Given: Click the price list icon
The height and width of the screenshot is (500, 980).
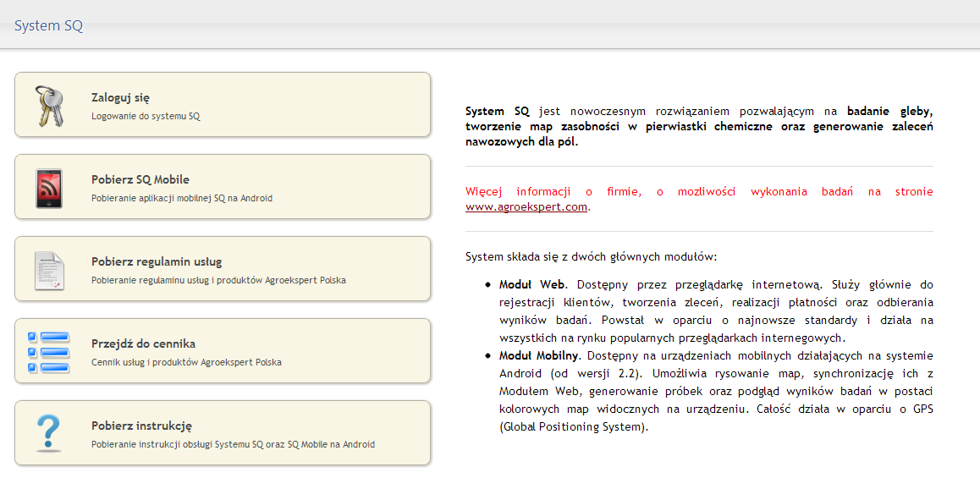Looking at the screenshot, I should pos(48,352).
